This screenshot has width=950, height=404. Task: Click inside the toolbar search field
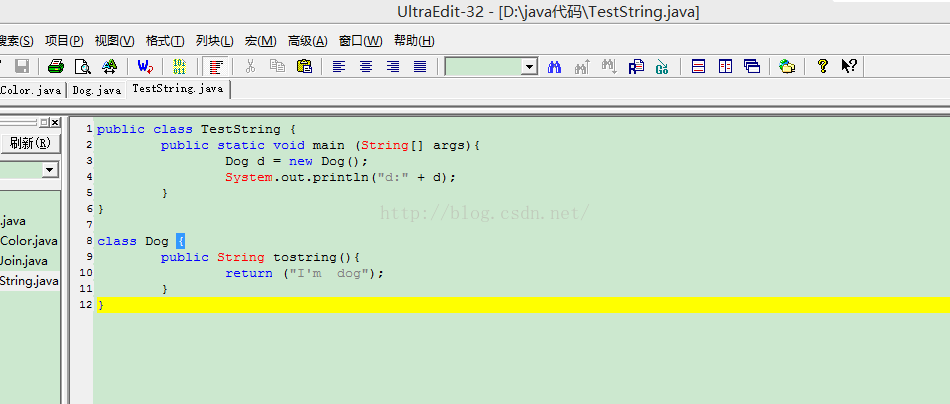[483, 67]
